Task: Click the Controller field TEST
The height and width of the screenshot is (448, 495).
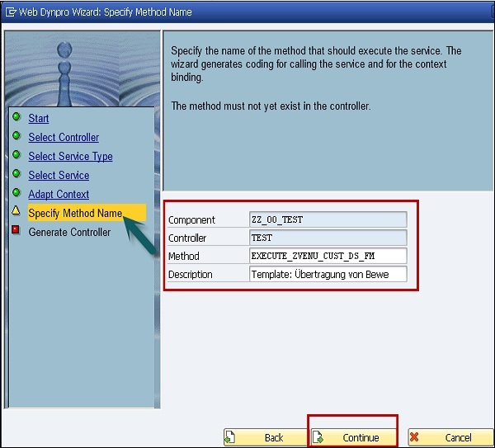Action: coord(328,238)
